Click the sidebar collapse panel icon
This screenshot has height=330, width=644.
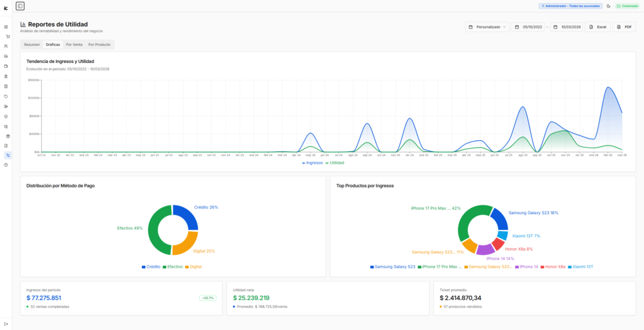click(x=20, y=6)
